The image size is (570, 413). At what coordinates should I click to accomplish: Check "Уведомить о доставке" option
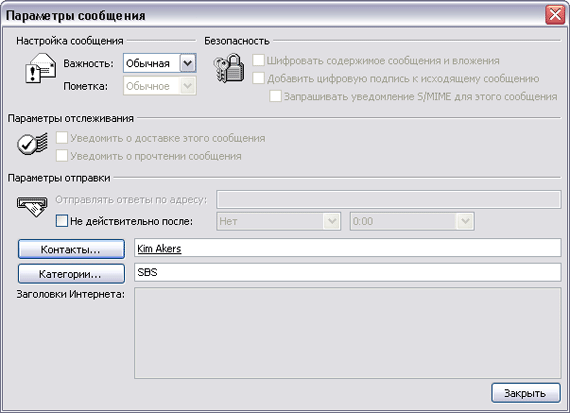[x=62, y=138]
